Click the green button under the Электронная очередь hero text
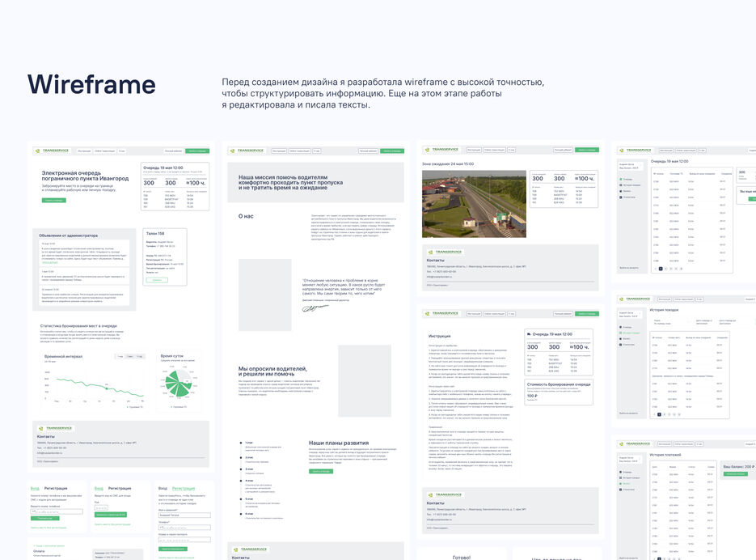 pyautogui.click(x=54, y=201)
